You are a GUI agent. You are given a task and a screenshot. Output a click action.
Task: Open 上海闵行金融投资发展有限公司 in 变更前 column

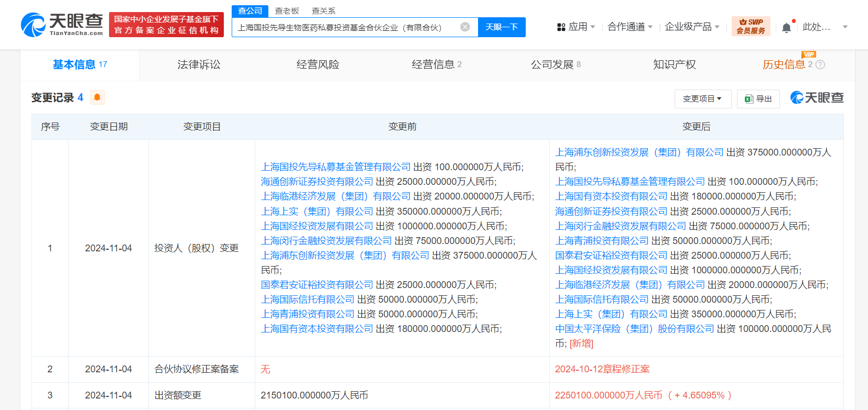click(x=326, y=241)
